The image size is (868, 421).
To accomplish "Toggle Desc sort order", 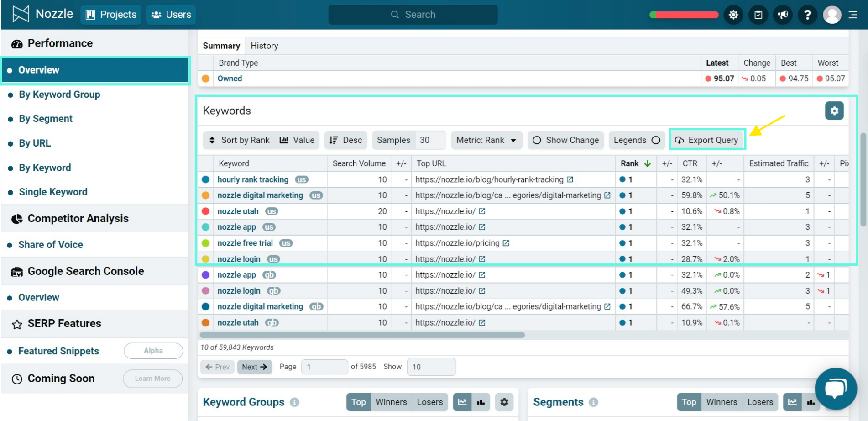I will pyautogui.click(x=345, y=140).
